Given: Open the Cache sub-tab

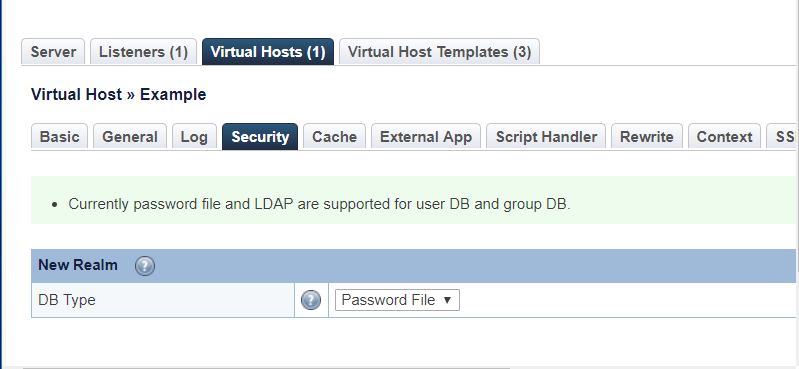Looking at the screenshot, I should [x=334, y=137].
